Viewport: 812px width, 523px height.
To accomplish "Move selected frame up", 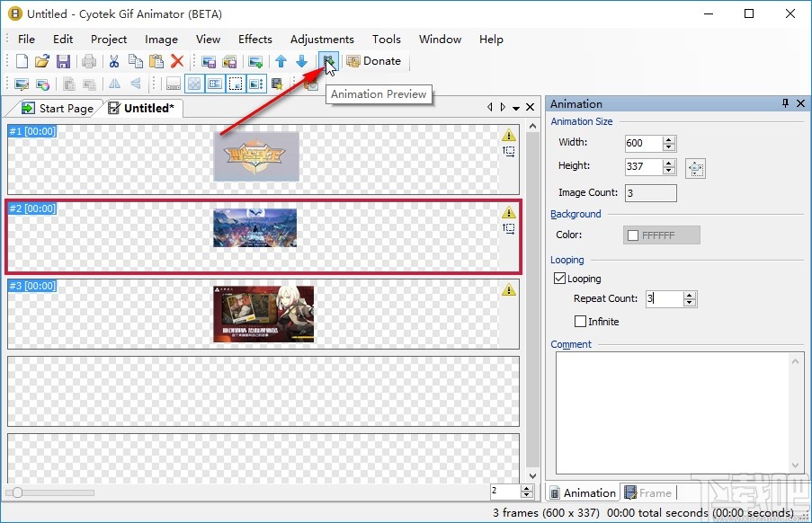I will (281, 62).
